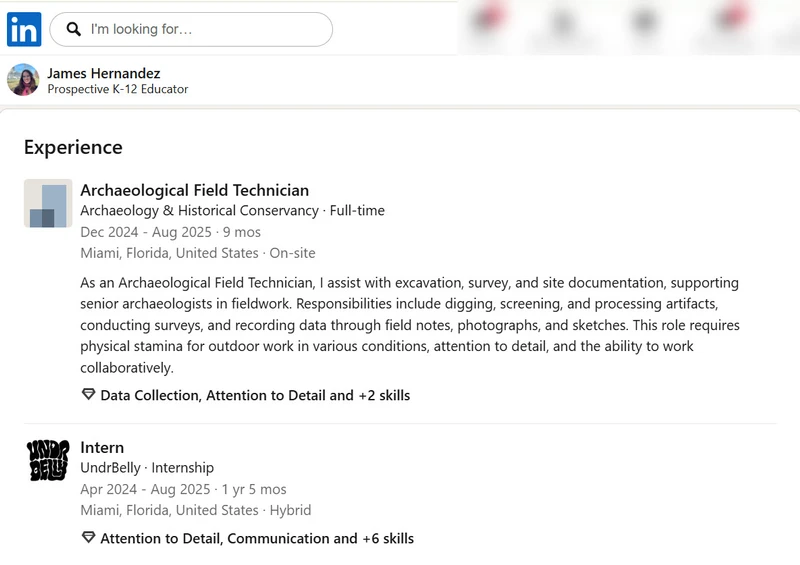This screenshot has width=800, height=565.
Task: Click the LinkedIn home logo
Action: pos(24,30)
